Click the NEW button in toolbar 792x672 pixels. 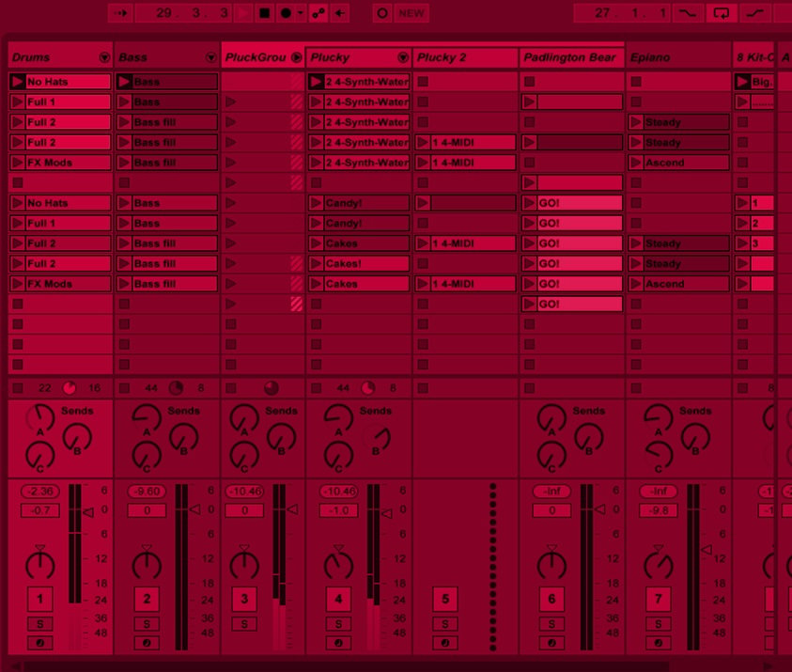tap(412, 13)
